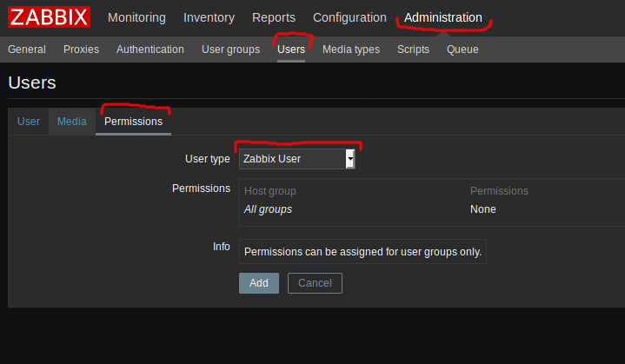Navigate to Scripts section
The image size is (625, 364).
(x=413, y=50)
